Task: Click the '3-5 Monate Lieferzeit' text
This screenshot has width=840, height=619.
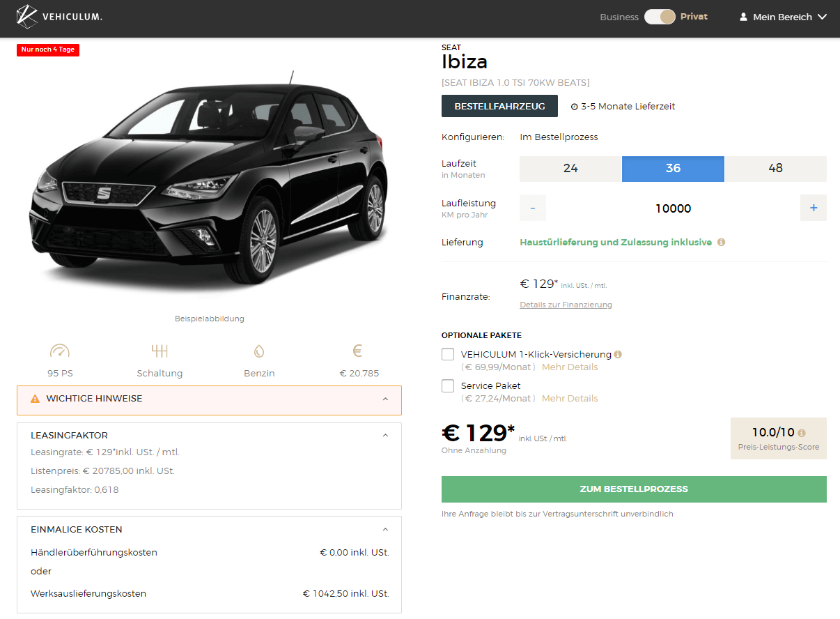Action: click(628, 107)
